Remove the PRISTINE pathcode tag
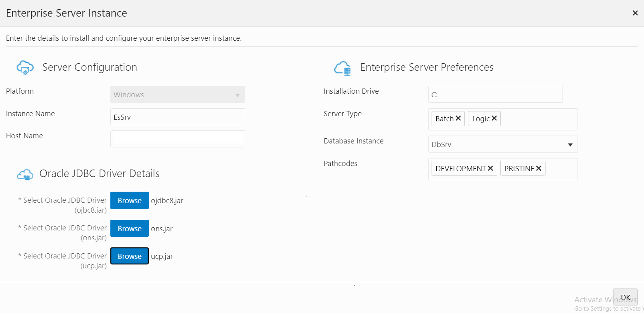Image resolution: width=644 pixels, height=313 pixels. click(539, 168)
